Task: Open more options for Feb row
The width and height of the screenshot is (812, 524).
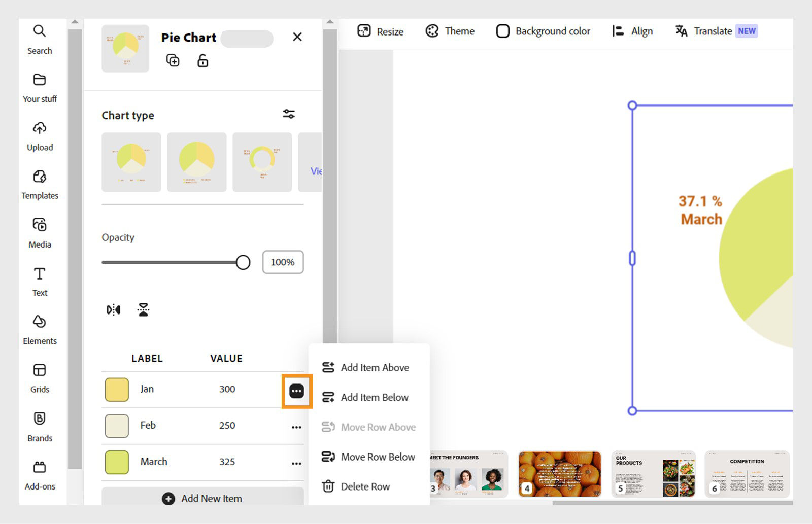Action: tap(296, 427)
